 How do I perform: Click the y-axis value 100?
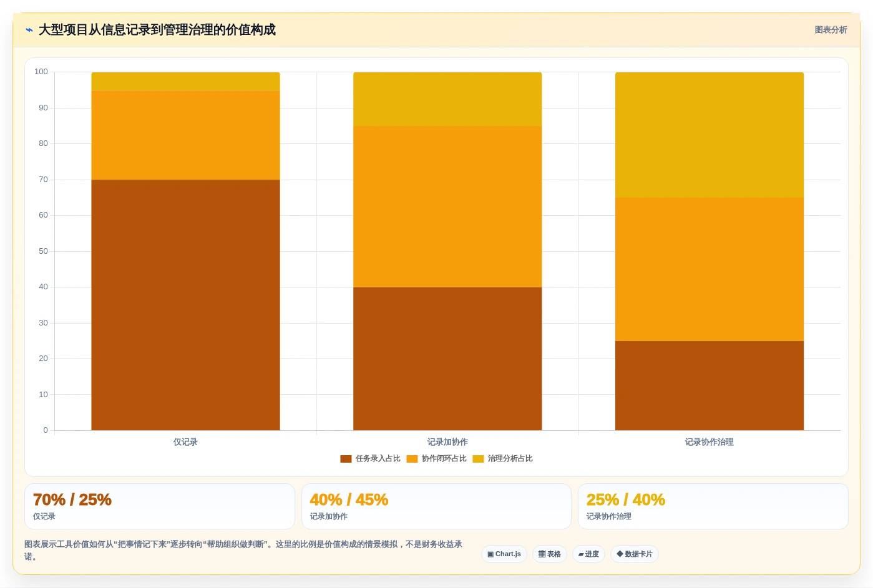click(x=41, y=72)
